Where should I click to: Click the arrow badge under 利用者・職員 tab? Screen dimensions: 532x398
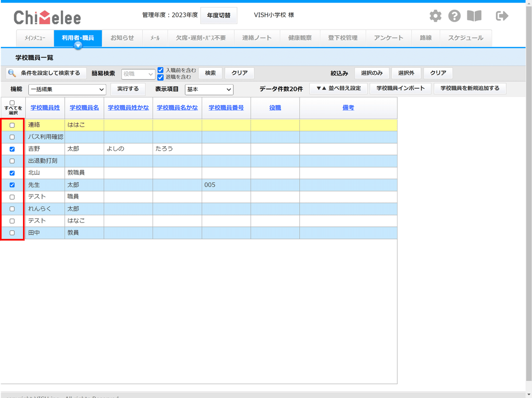tap(78, 45)
